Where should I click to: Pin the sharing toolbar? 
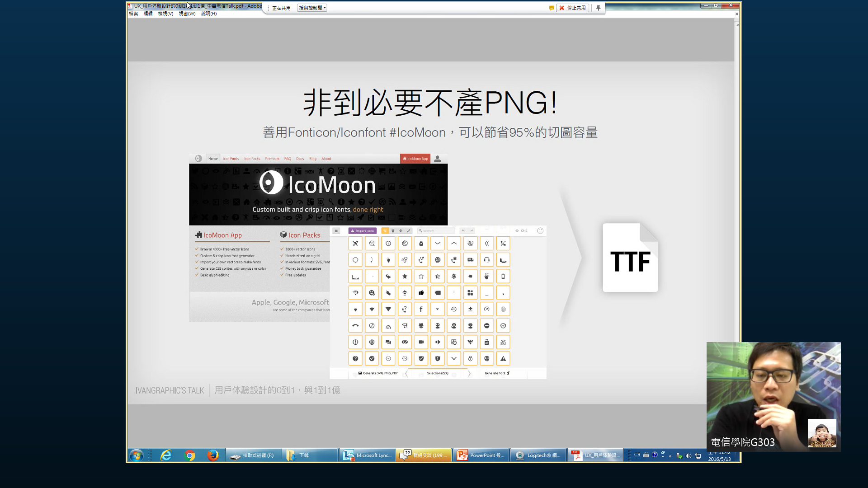(x=598, y=8)
